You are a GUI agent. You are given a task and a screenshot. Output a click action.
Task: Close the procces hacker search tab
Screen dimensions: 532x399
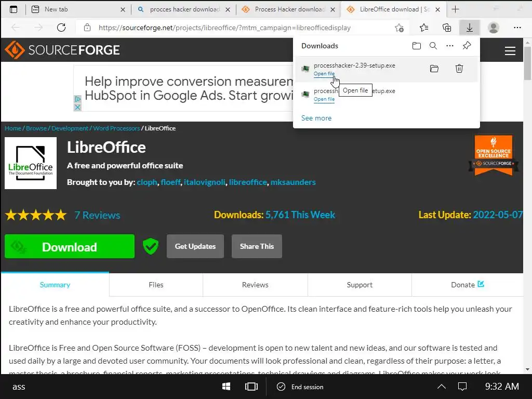228,9
